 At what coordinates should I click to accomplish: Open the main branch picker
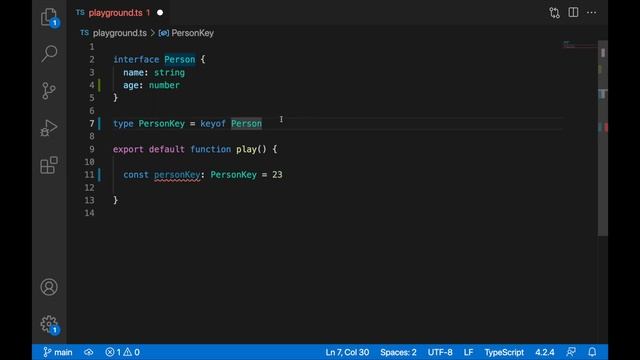click(x=58, y=352)
